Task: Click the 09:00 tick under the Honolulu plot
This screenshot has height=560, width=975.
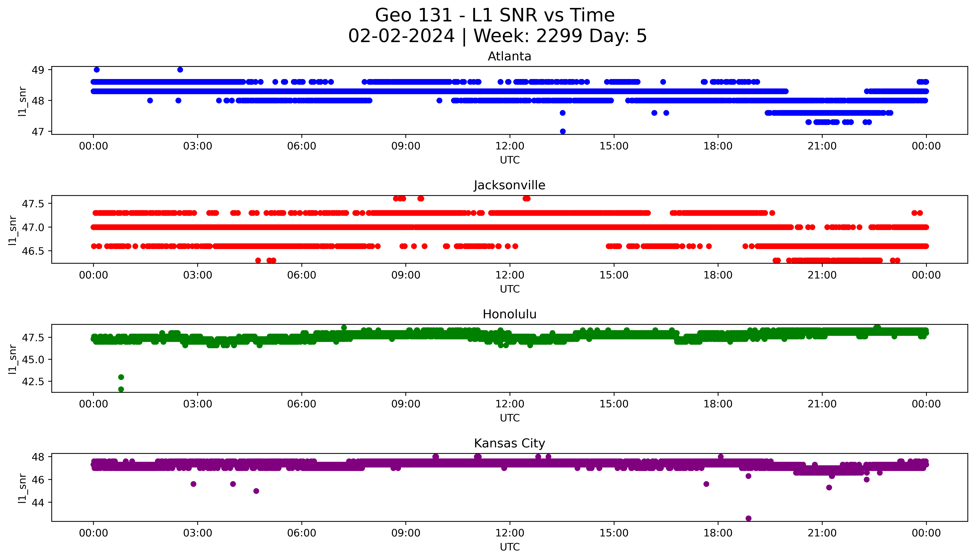Action: tap(406, 404)
